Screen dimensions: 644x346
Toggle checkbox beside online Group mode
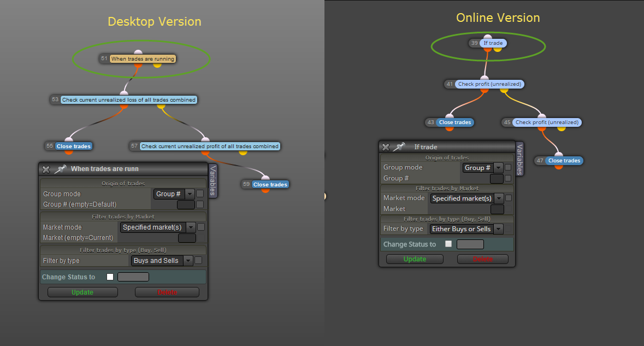(x=508, y=168)
